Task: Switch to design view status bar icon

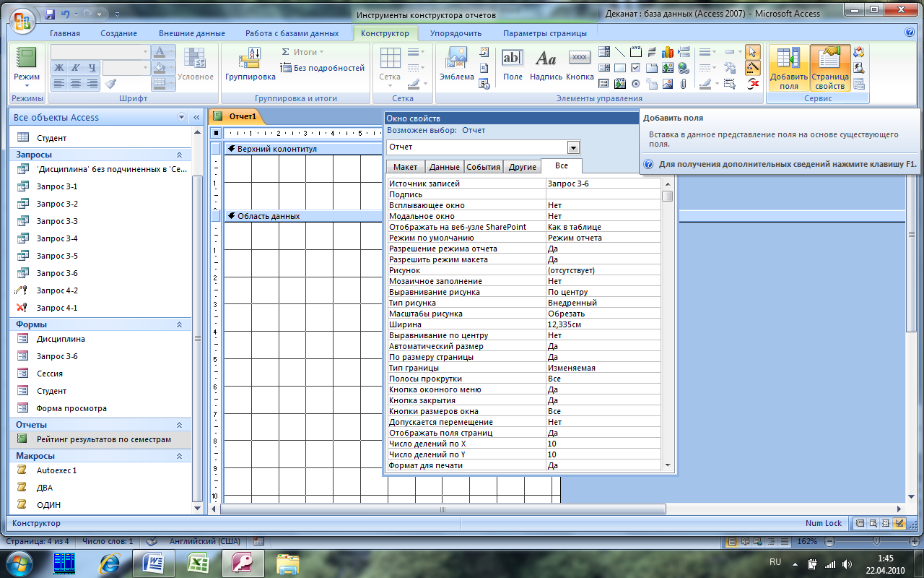Action: tap(899, 523)
